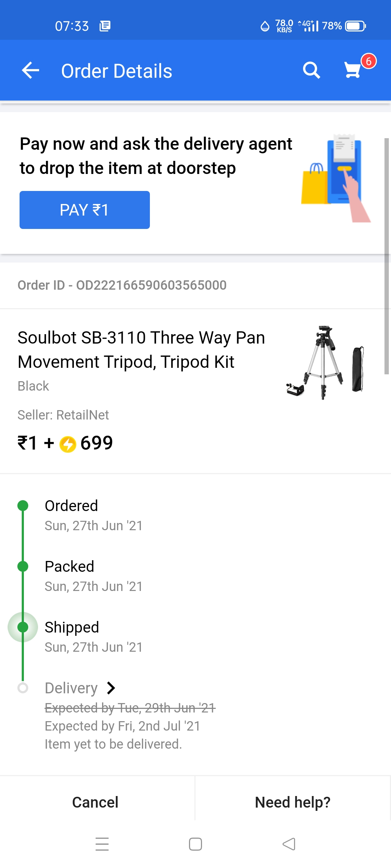
Task: Tap Need help? button
Action: [293, 802]
